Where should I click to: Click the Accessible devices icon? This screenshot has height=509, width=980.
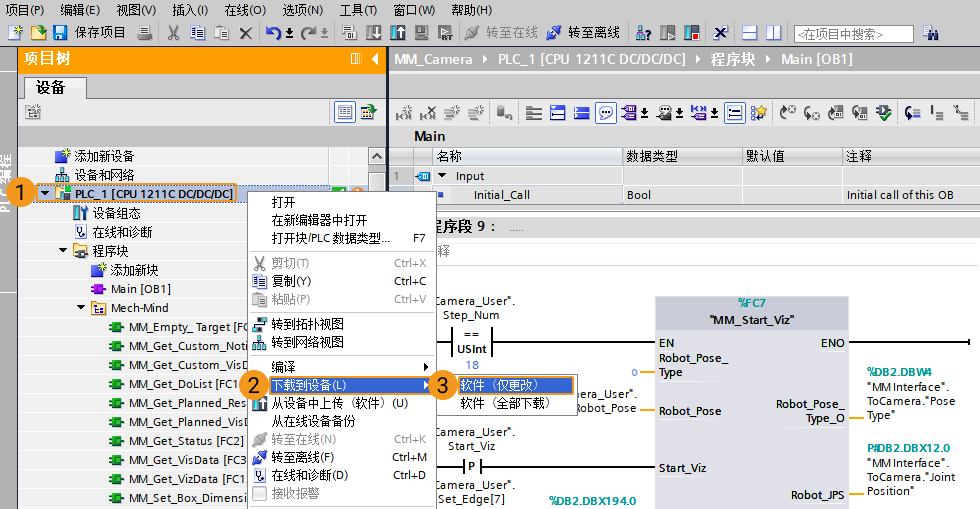tap(643, 33)
